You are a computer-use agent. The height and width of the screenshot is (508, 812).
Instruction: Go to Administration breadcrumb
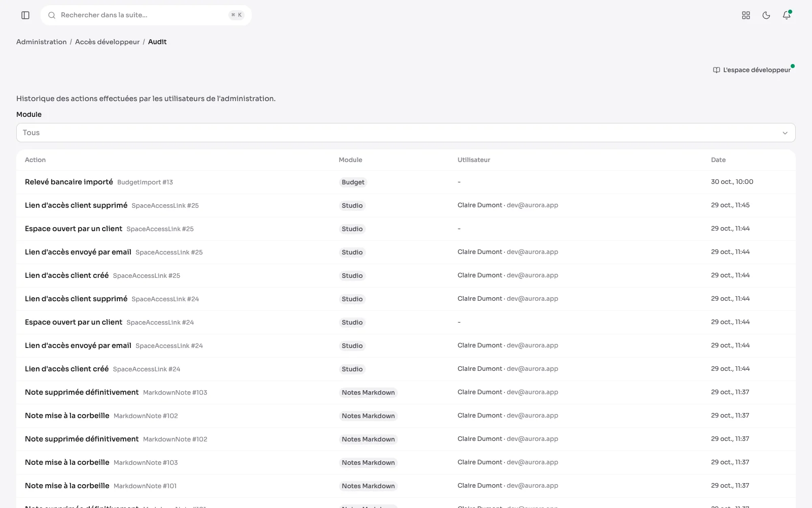click(41, 42)
